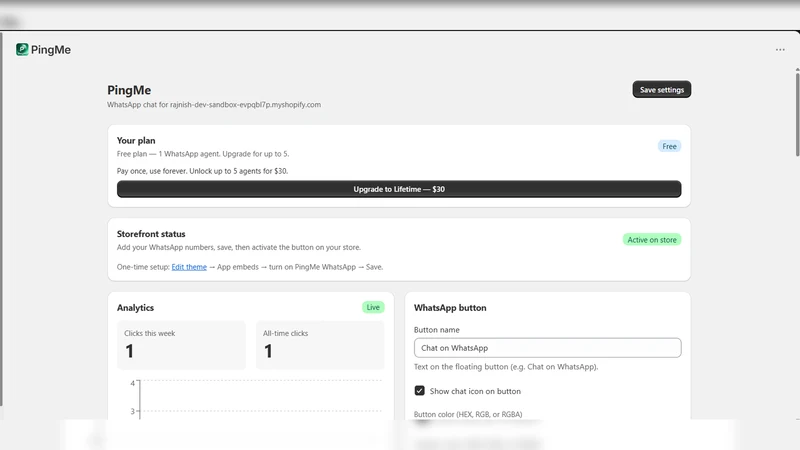
Task: Click the Live analytics badge
Action: point(373,307)
